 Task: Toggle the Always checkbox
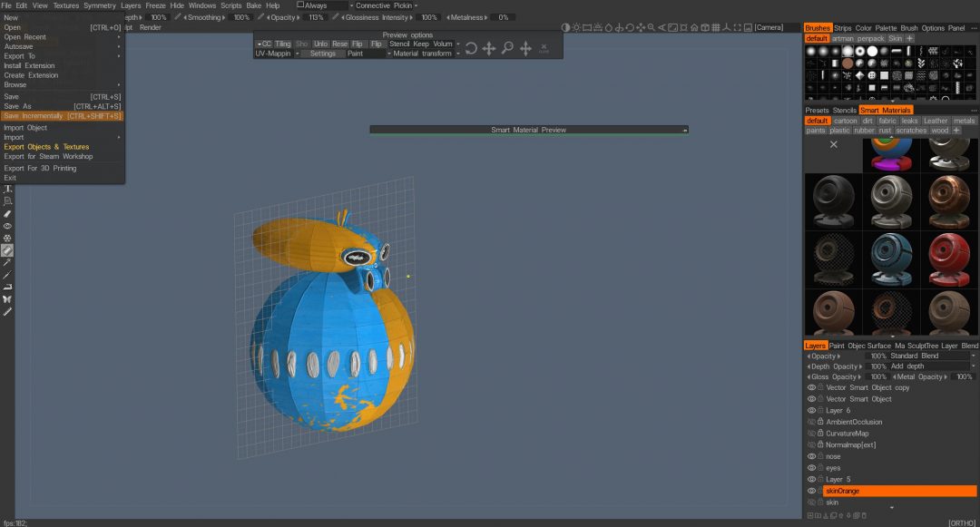[300, 5]
